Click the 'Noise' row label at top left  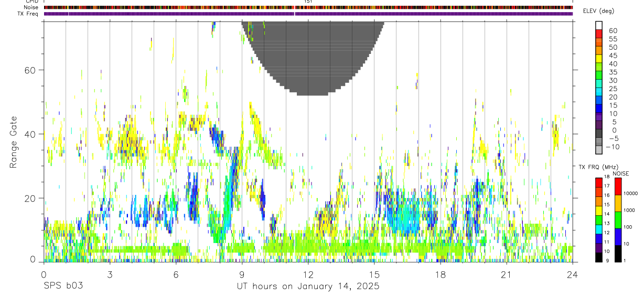tap(30, 7)
